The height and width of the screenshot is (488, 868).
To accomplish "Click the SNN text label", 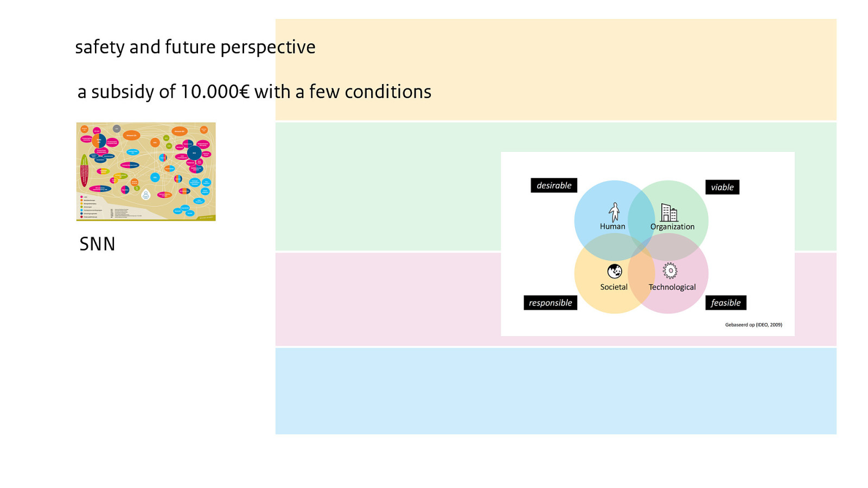I will click(x=98, y=244).
